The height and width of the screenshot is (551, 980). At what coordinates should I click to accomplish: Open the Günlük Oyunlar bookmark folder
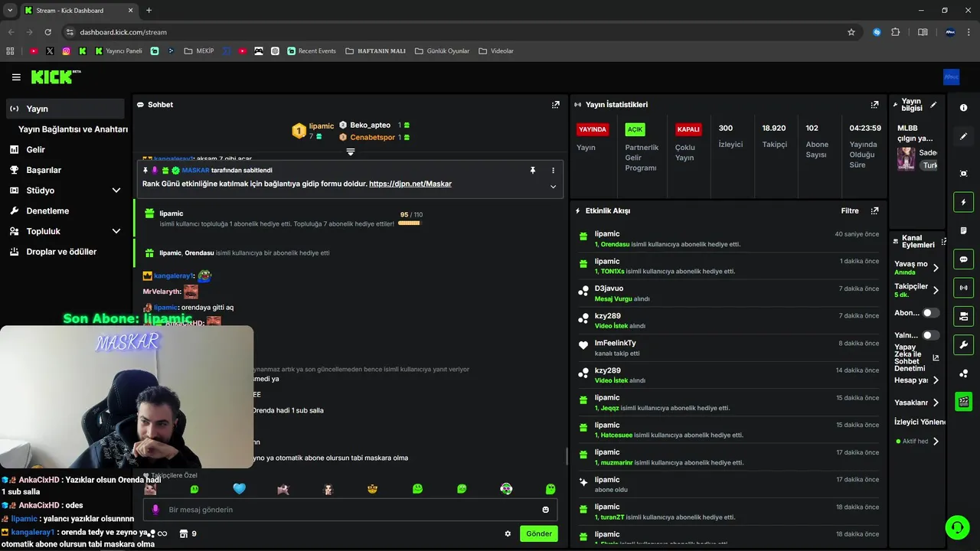(442, 51)
